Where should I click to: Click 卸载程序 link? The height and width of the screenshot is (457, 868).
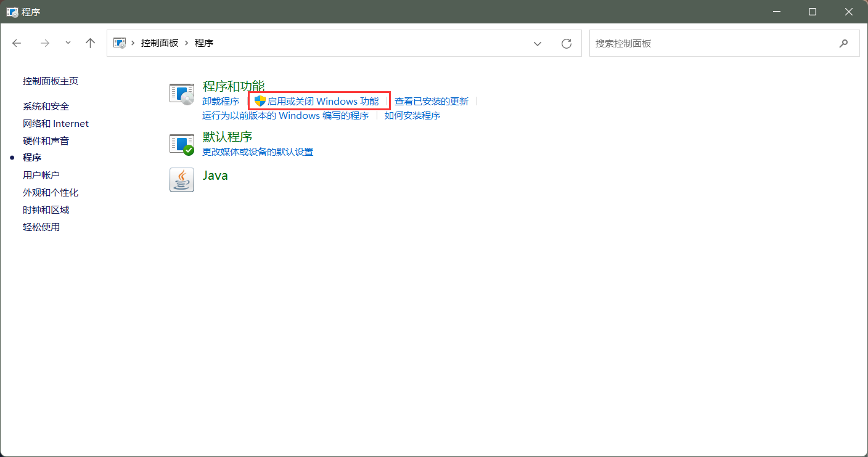click(221, 102)
